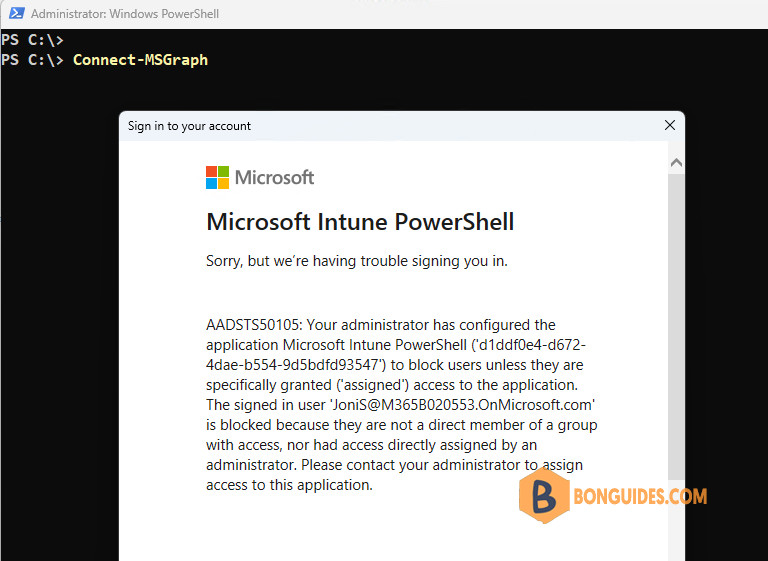The width and height of the screenshot is (768, 561).
Task: Click the contact your administrator sentence
Action: (x=394, y=475)
